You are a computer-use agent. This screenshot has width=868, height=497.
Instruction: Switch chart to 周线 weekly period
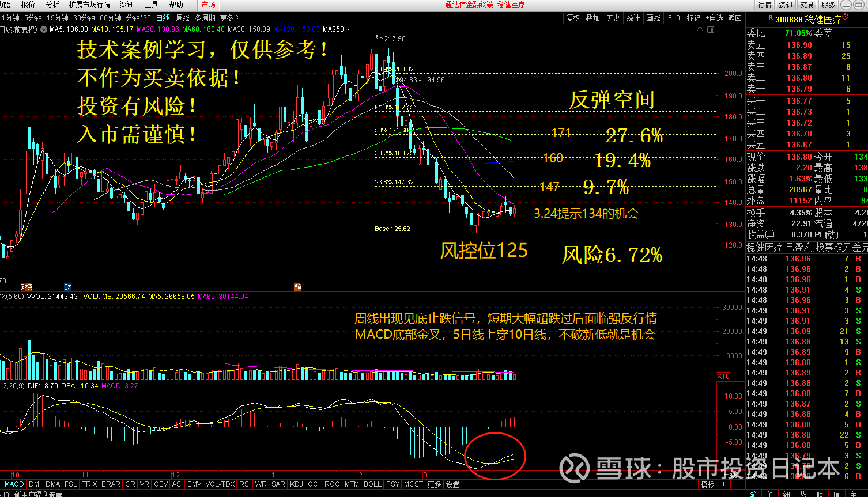coord(182,18)
